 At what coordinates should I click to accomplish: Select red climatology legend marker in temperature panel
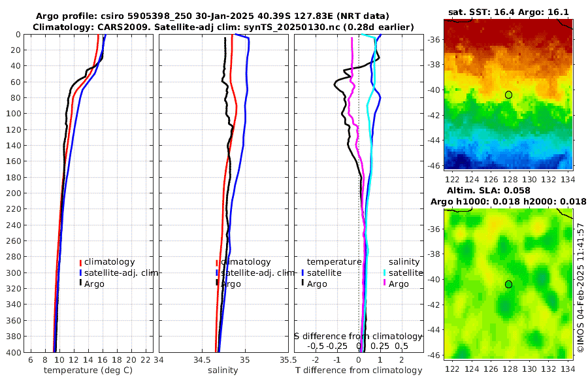pos(80,262)
